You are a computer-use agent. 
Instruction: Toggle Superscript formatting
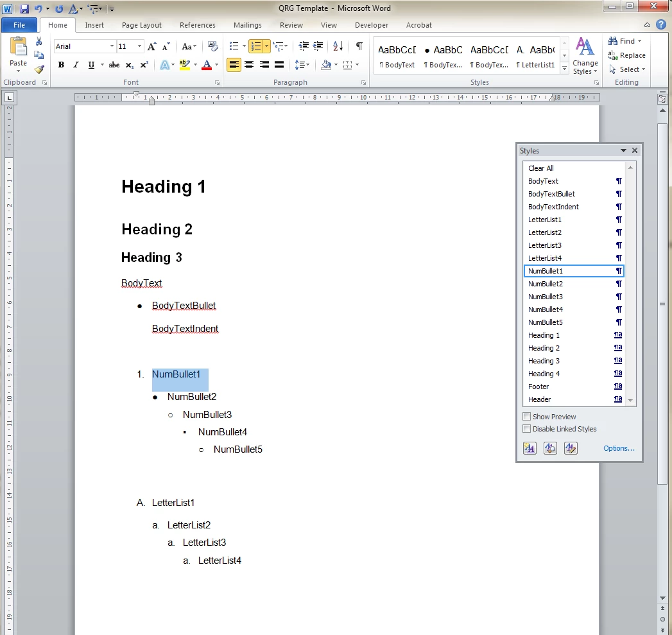click(x=144, y=65)
